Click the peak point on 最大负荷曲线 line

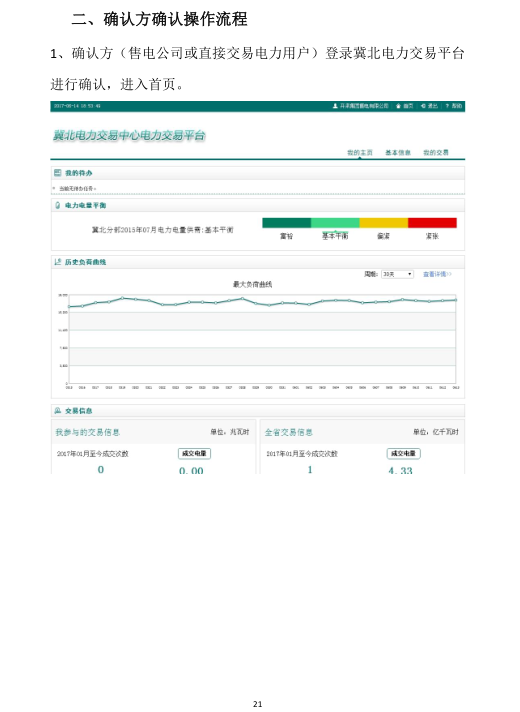click(122, 298)
